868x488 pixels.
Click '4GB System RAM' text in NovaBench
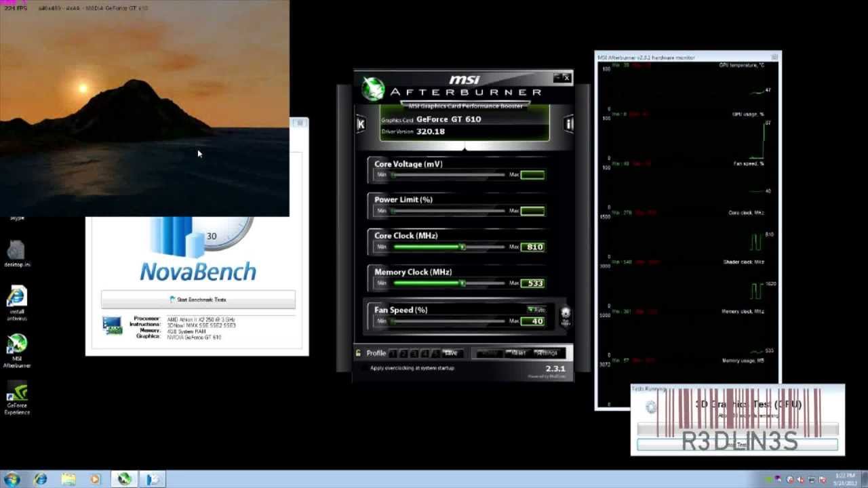pyautogui.click(x=186, y=331)
